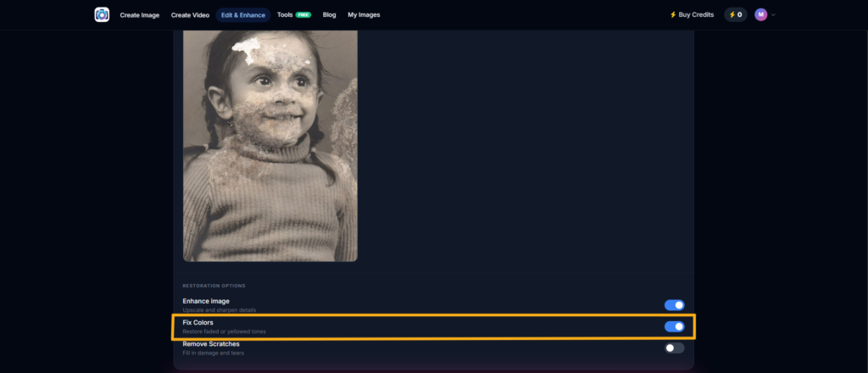Select the Edit & Enhance tab
Viewport: 868px width, 373px height.
243,15
